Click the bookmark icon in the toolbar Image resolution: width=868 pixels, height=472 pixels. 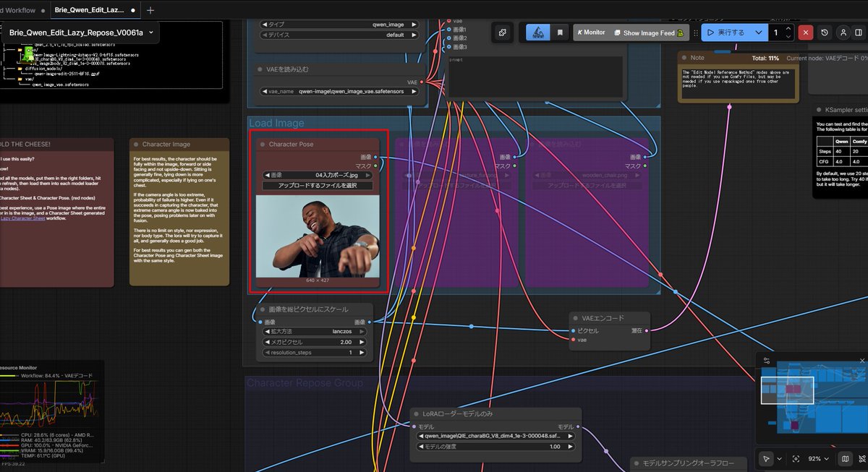560,33
